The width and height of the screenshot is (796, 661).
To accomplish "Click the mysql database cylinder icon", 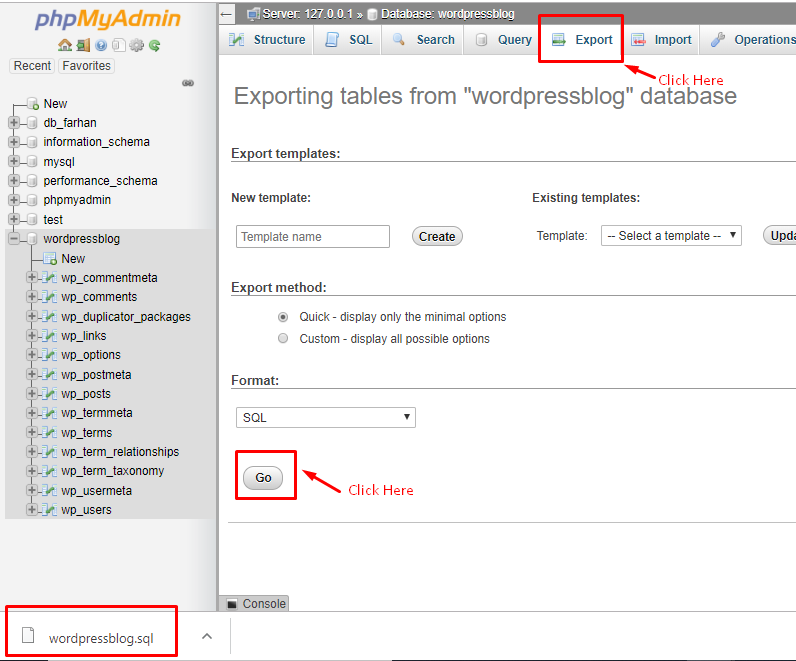I will tap(32, 161).
